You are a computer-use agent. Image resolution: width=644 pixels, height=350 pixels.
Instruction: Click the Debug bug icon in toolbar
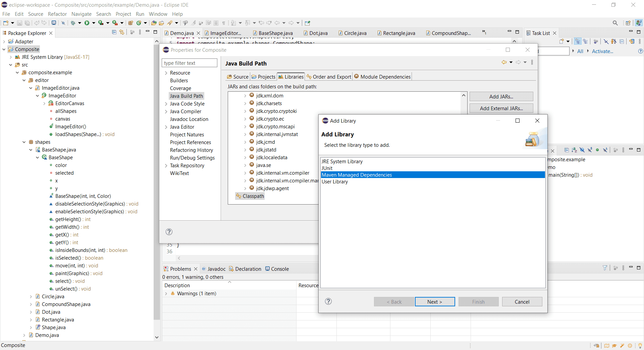(73, 23)
